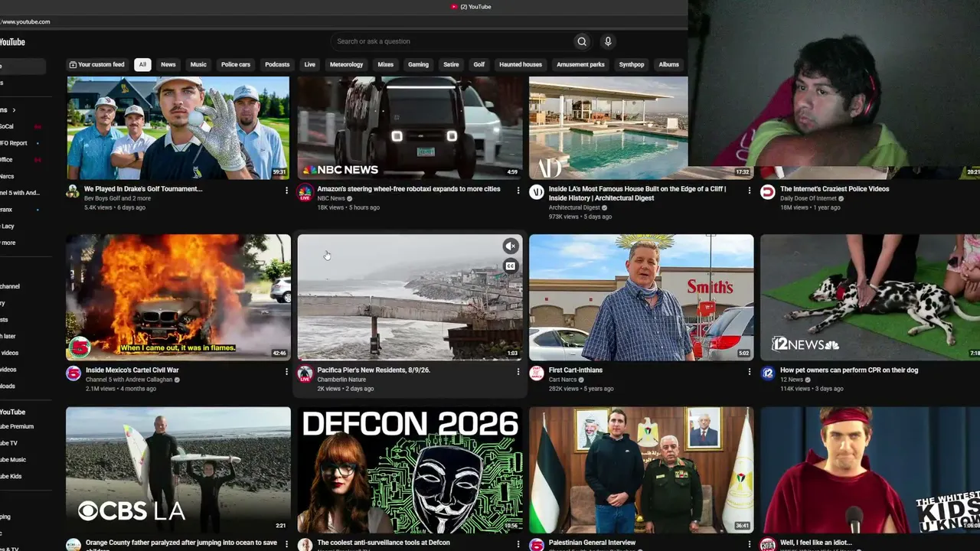
Task: Open more options for First Cart-inthians video
Action: (x=750, y=371)
